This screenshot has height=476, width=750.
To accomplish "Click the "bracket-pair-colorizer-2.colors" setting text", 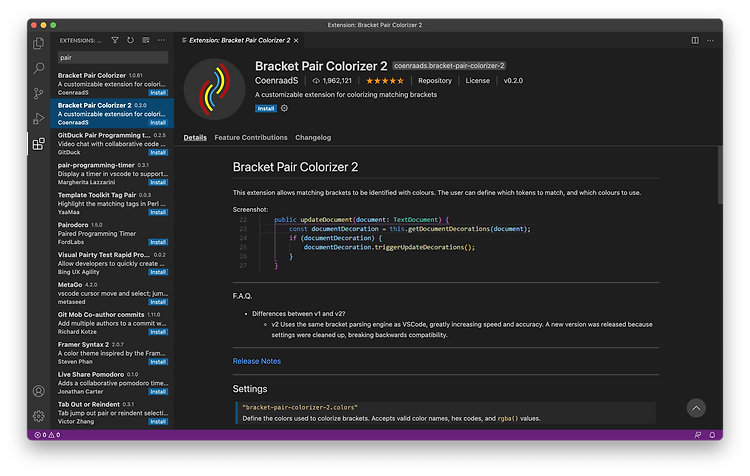I will (x=300, y=408).
